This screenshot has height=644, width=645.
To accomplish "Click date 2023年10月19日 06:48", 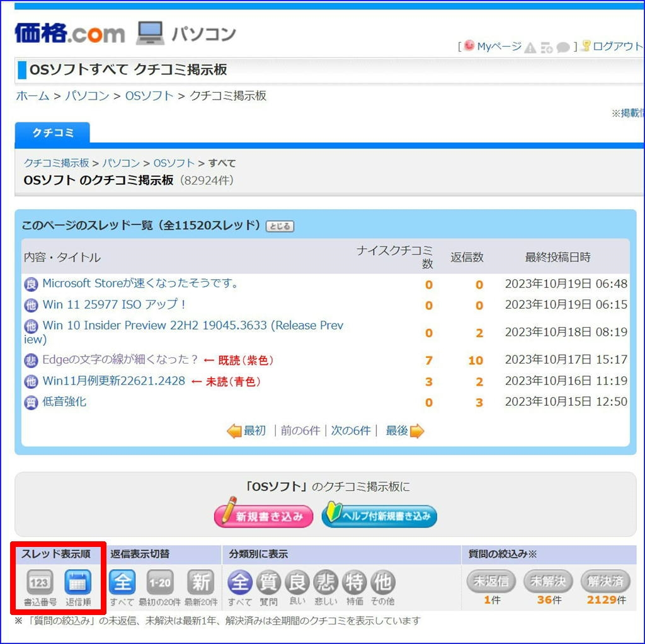I will tap(566, 284).
